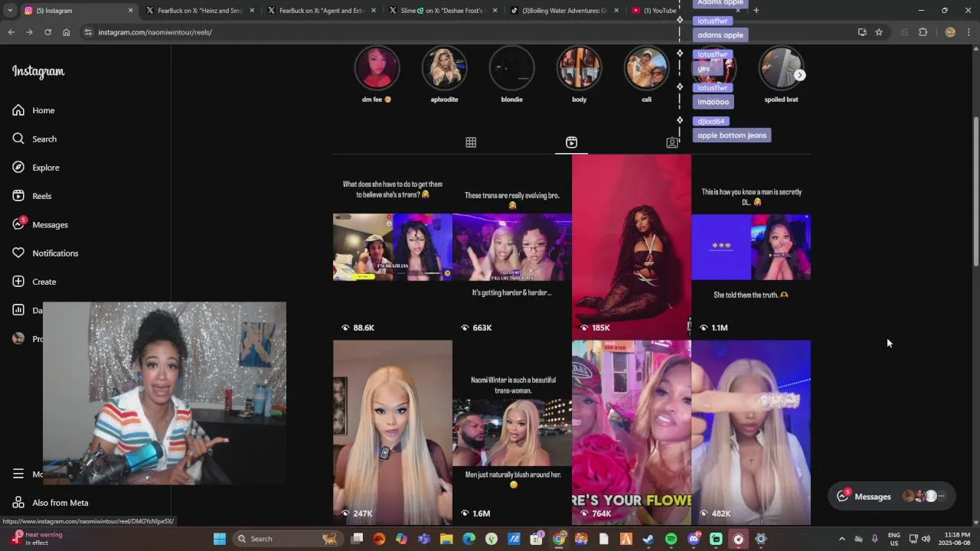Open the Explore page
This screenshot has width=980, height=551.
(36, 168)
